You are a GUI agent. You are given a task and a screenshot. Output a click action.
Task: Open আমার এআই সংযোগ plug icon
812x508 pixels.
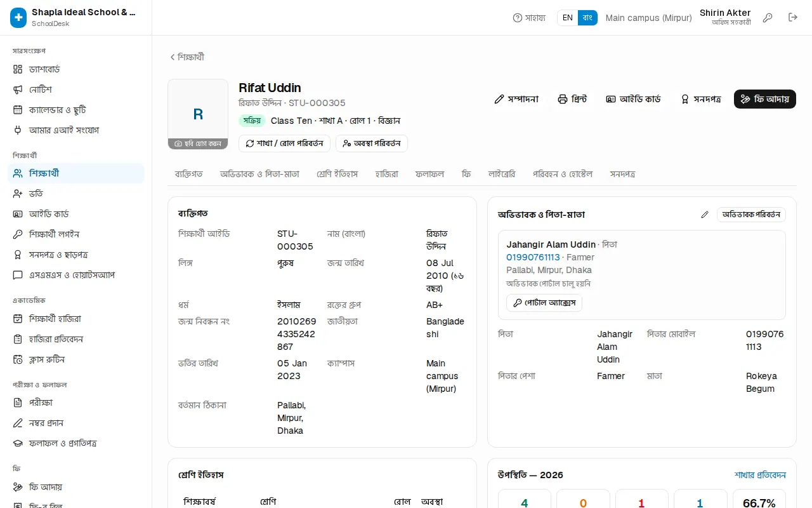(18, 130)
